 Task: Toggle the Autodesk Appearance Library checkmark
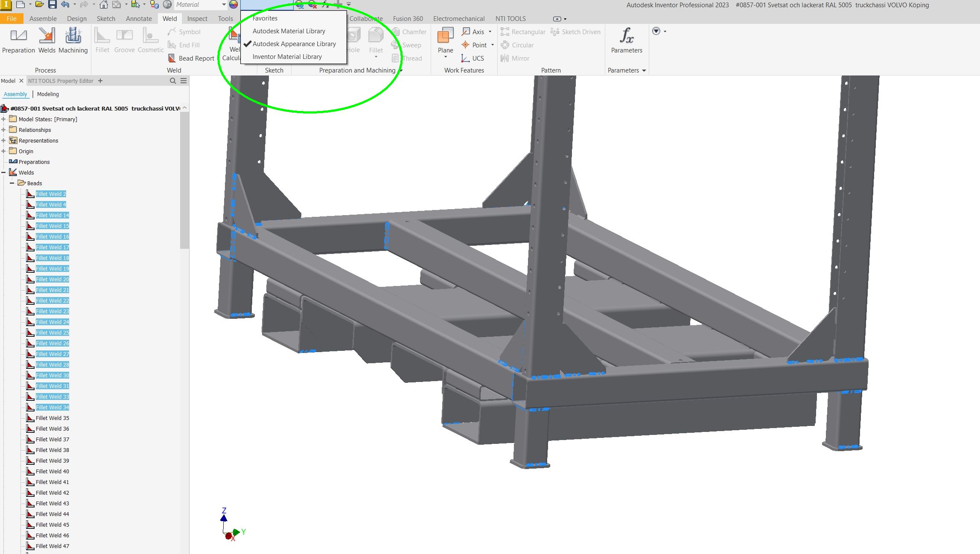pos(295,44)
